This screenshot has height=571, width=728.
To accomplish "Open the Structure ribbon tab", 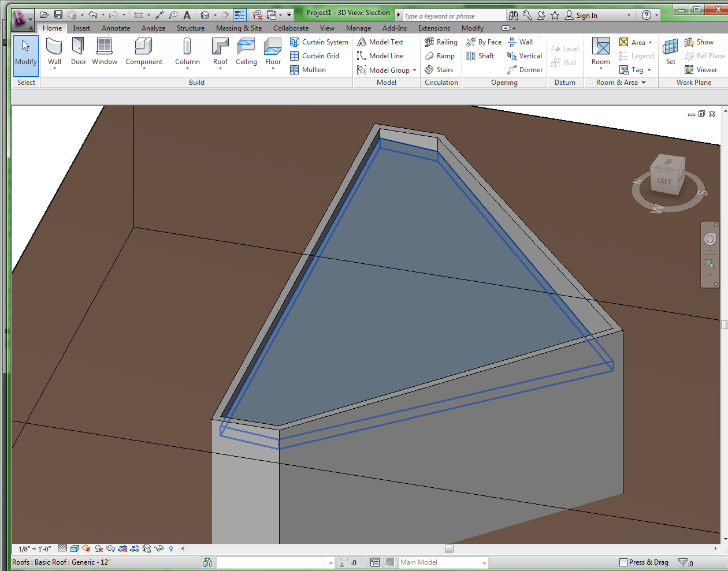I will click(191, 28).
